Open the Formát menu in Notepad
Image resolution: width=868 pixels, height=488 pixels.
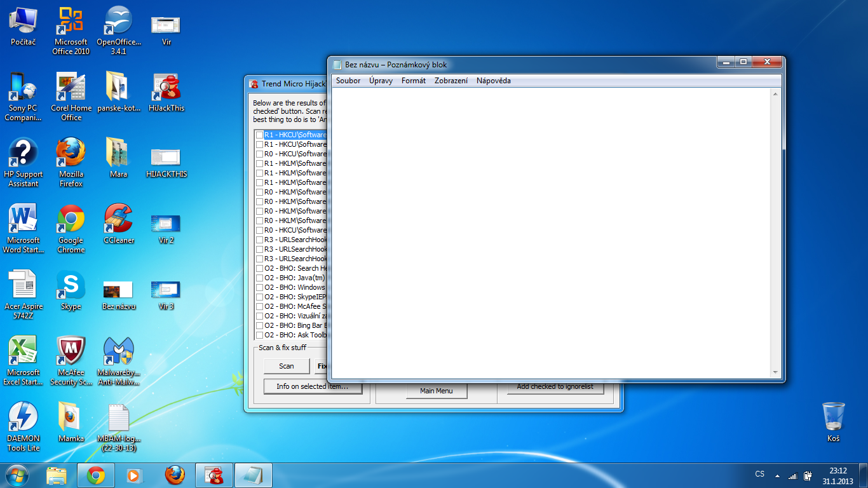[414, 81]
